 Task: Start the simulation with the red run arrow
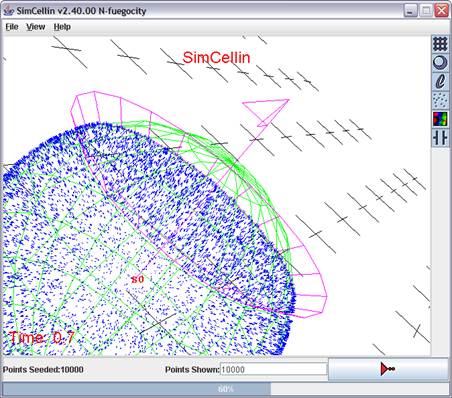[x=388, y=369]
